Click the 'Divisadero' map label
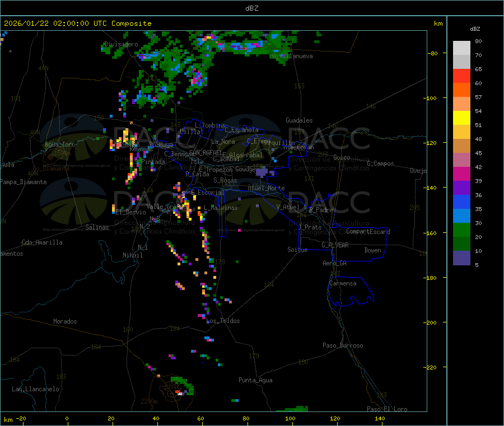The height and width of the screenshot is (426, 504). point(121,44)
